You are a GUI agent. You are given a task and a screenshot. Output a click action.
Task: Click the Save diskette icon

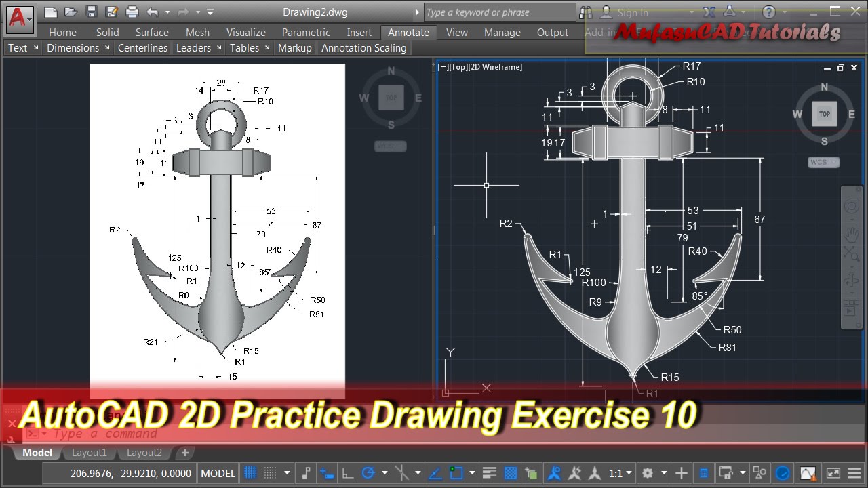tap(92, 12)
